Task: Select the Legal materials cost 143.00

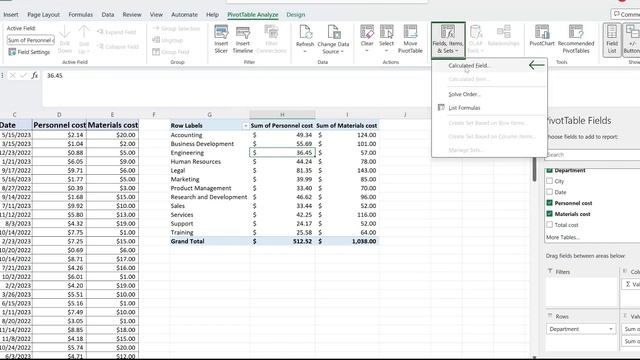Action: pos(347,170)
